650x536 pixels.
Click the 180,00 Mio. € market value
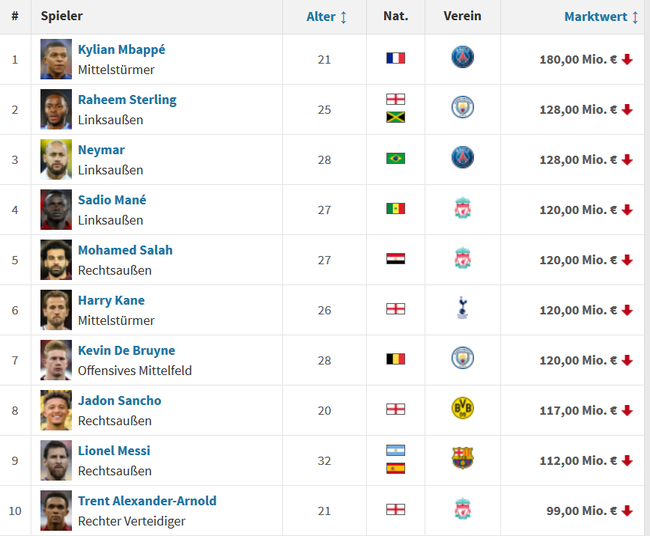[x=578, y=59]
